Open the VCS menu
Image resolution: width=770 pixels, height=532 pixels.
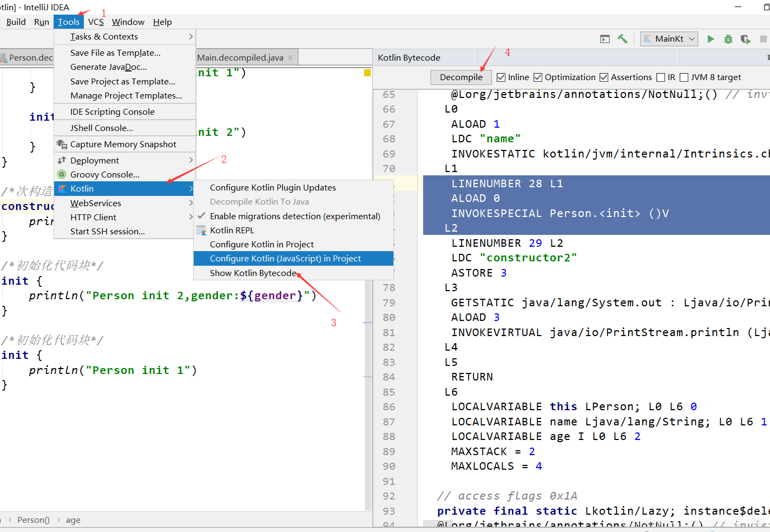[96, 22]
